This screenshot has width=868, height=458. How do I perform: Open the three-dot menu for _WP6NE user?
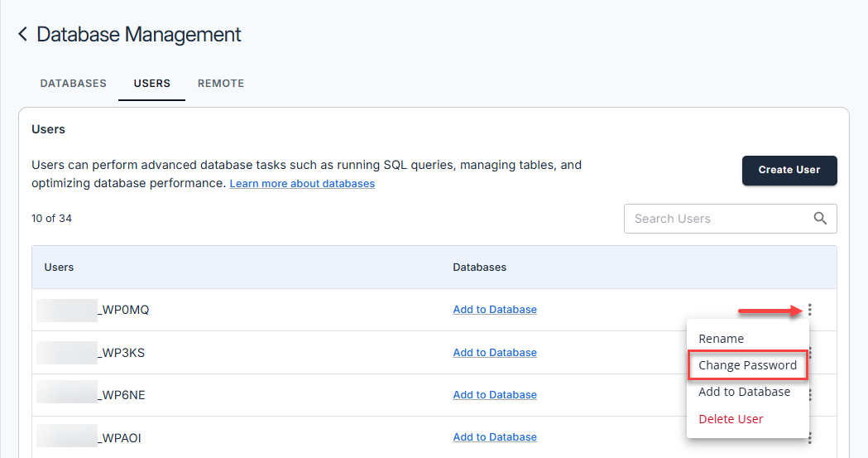810,395
